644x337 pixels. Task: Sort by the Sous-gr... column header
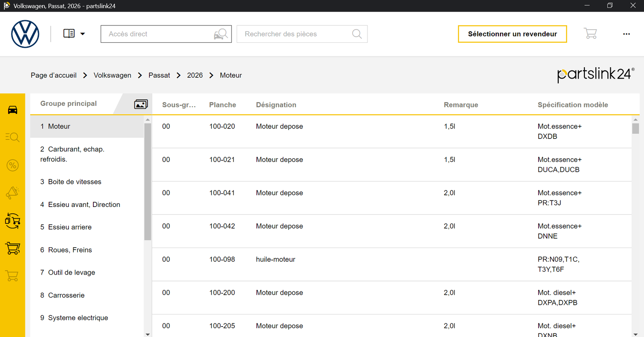(179, 105)
